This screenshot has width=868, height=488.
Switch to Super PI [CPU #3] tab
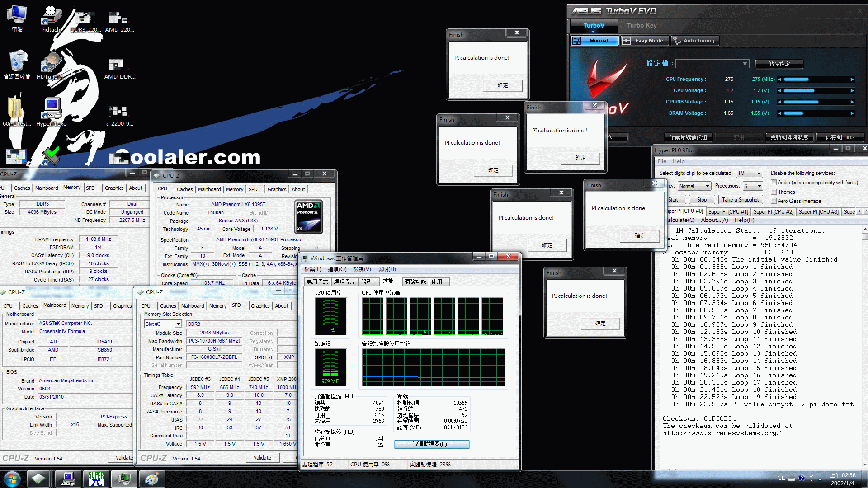[x=818, y=211]
